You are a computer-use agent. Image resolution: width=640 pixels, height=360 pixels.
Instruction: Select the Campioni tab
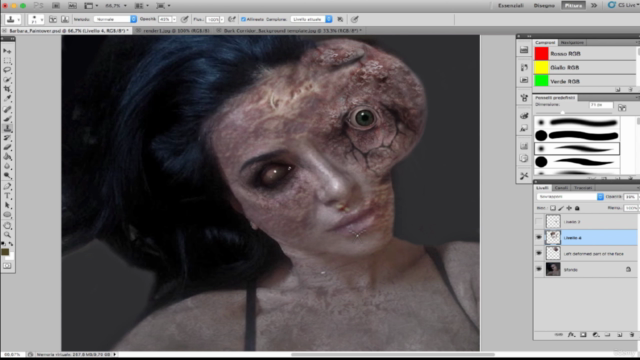pos(545,42)
